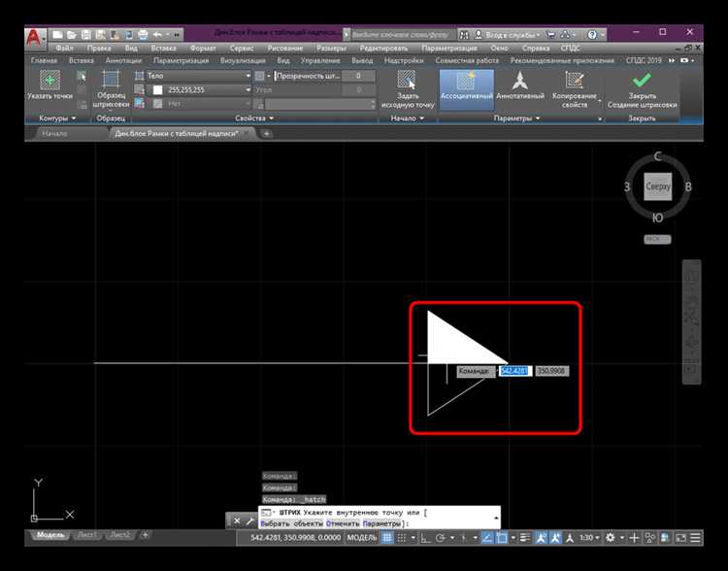Click the highlighted X coordinate field 542.4281

click(515, 371)
